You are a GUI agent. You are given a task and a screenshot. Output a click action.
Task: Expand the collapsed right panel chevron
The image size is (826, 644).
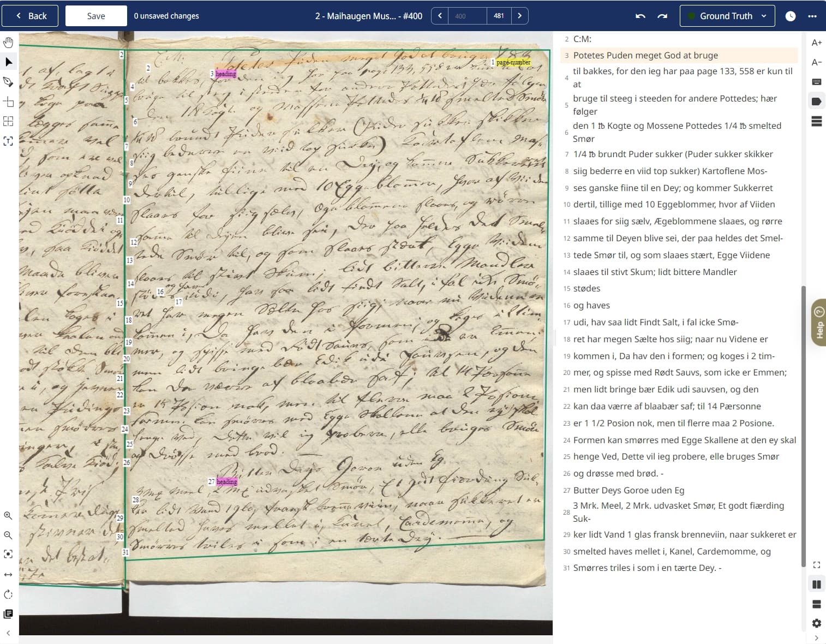pyautogui.click(x=817, y=636)
